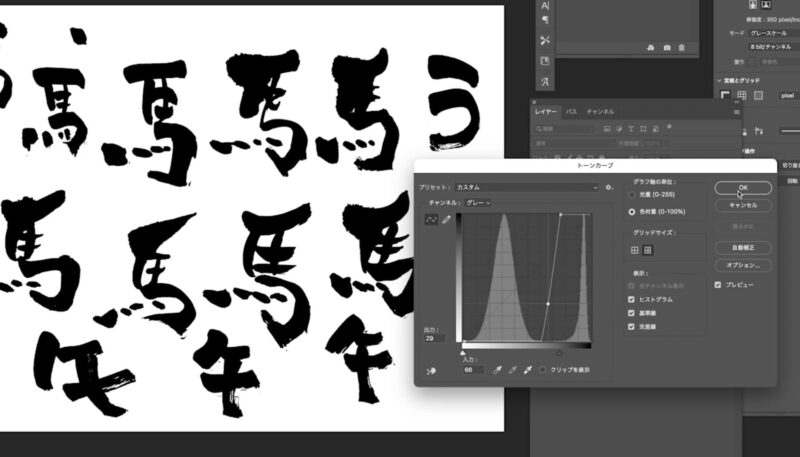Viewport: 800px width, 457px height.
Task: Open the Layers panel flyout menu
Action: [x=736, y=112]
